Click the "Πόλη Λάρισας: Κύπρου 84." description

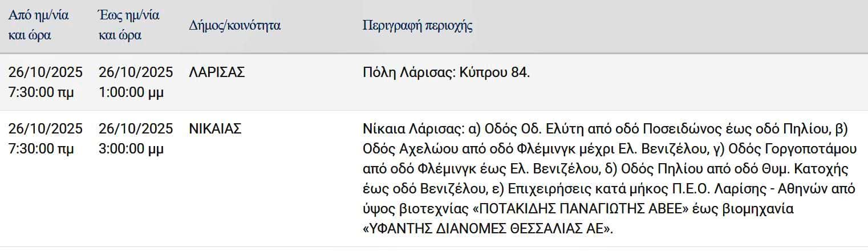coord(446,72)
